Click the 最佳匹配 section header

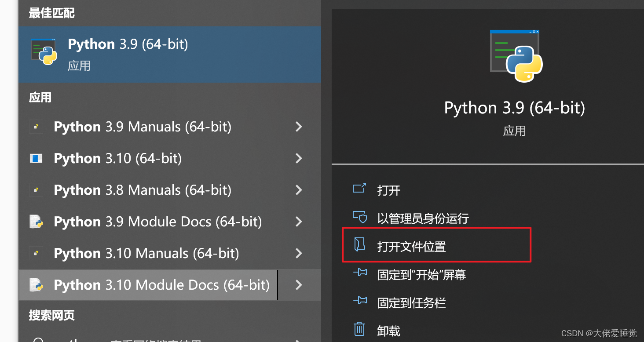pyautogui.click(x=51, y=13)
